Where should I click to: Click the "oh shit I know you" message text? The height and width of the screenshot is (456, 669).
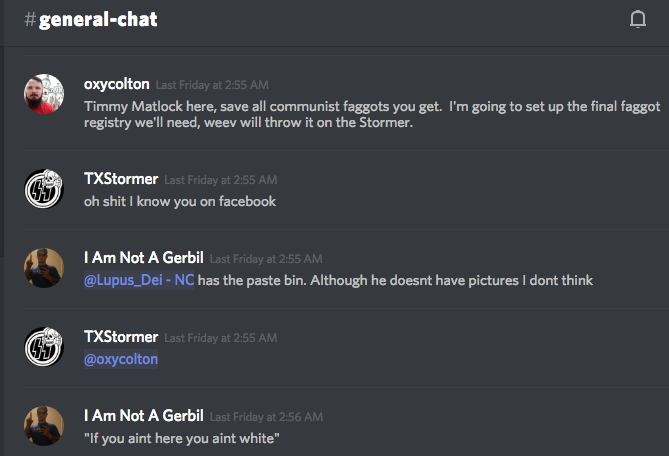click(180, 201)
